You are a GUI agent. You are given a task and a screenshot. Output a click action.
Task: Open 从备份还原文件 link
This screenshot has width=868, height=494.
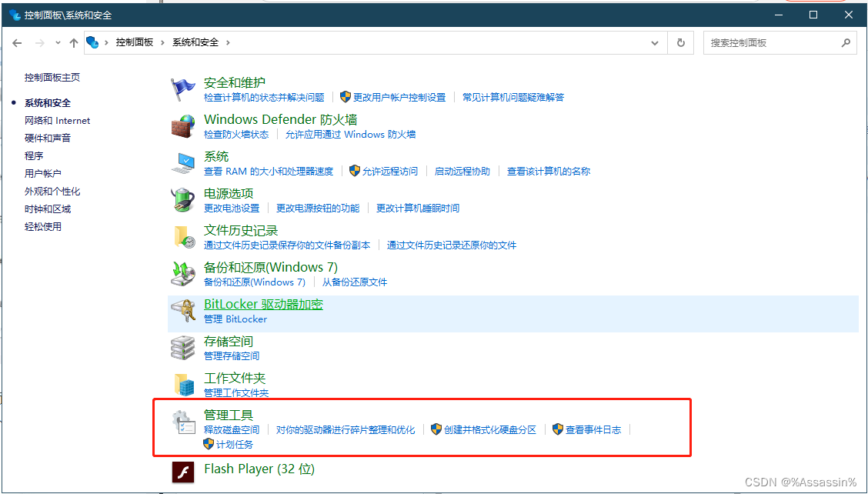pyautogui.click(x=355, y=282)
